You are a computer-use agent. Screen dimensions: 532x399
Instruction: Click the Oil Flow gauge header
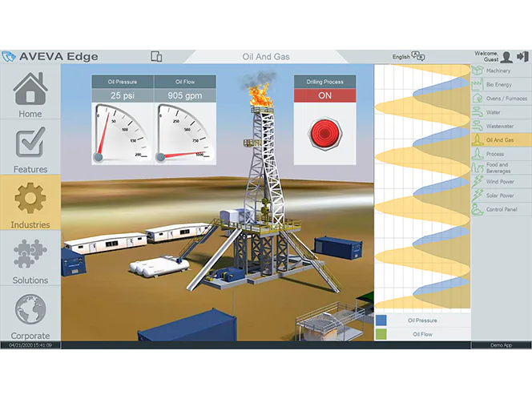click(185, 82)
